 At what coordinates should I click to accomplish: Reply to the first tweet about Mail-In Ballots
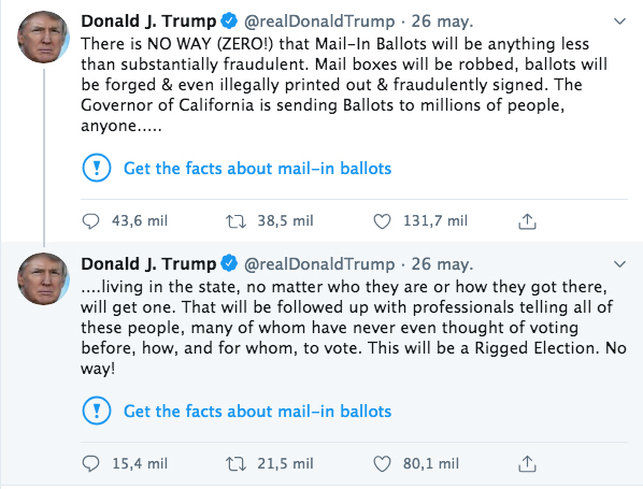click(x=92, y=221)
